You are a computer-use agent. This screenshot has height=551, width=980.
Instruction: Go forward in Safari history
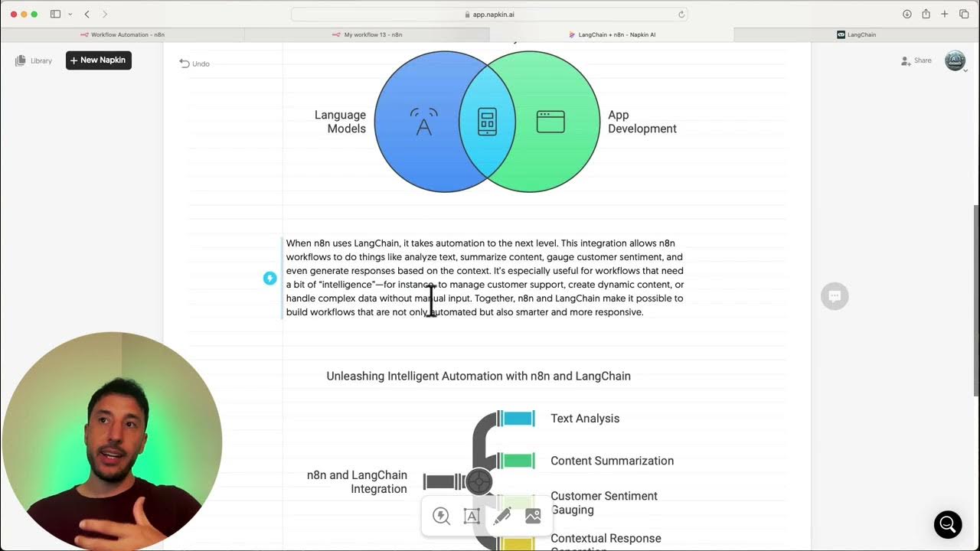pyautogui.click(x=105, y=14)
